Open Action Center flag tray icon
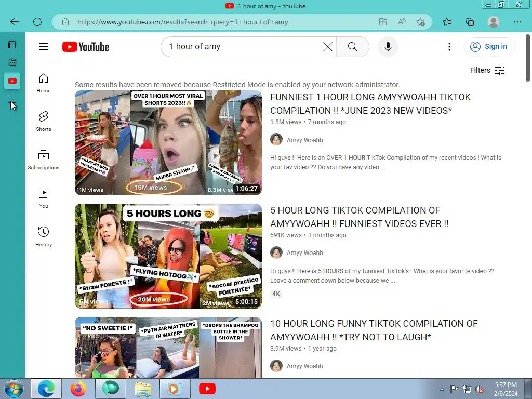 coord(454,389)
